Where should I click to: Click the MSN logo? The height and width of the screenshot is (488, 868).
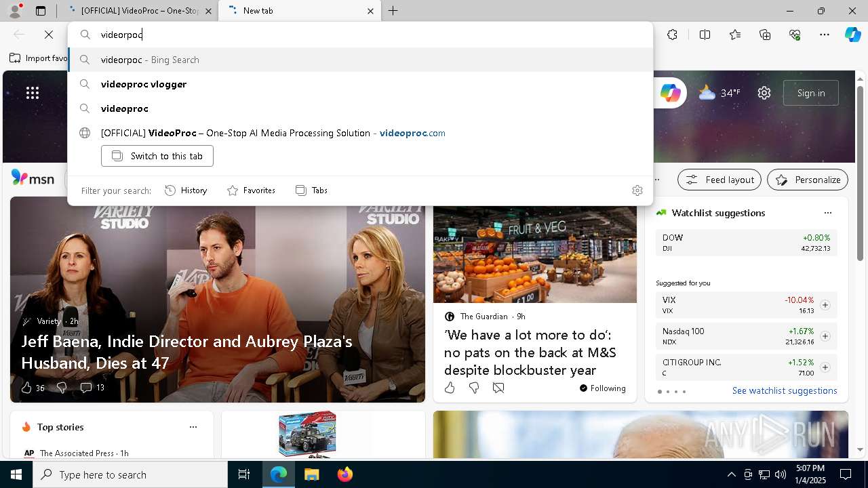tap(33, 178)
